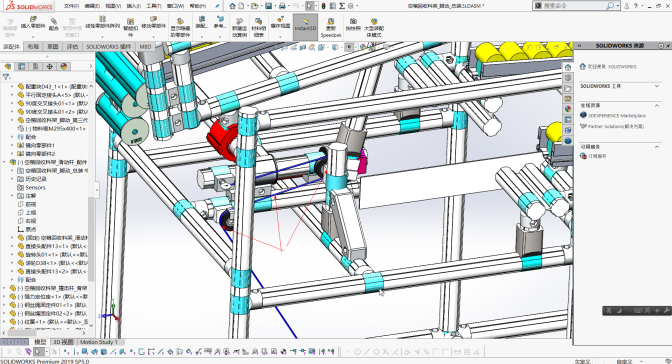672x364 pixels.
Task: Expand the 滚轮D38<1> tree node
Action: pyautogui.click(x=12, y=263)
